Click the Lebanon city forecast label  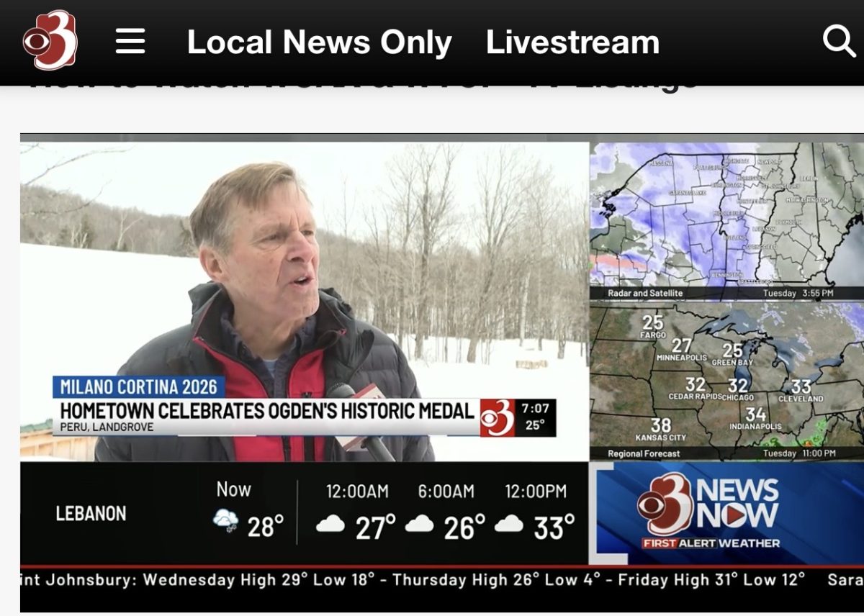[91, 513]
